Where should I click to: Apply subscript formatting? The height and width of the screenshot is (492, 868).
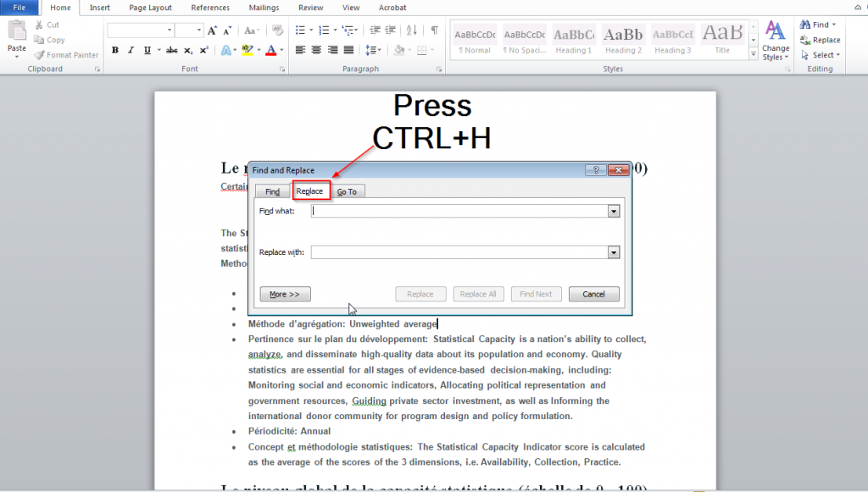(x=188, y=50)
